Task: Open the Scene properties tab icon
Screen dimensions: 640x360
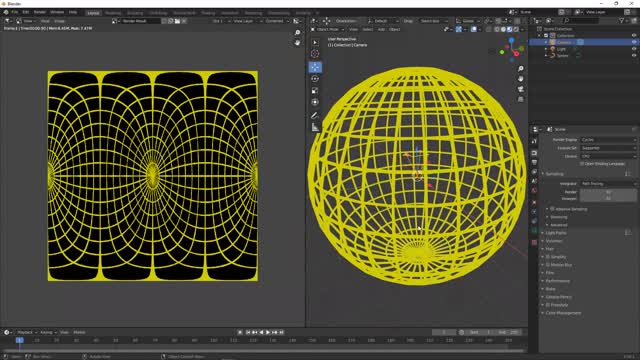Action: click(x=534, y=181)
